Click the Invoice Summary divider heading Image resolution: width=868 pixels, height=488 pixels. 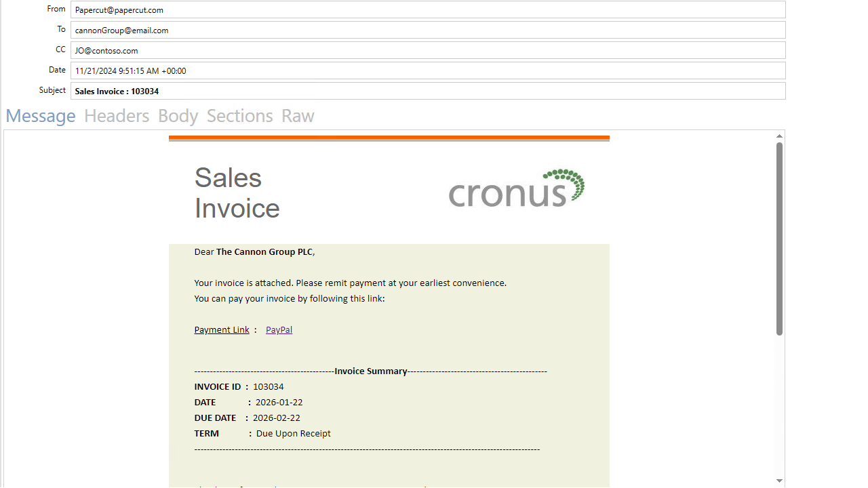[371, 371]
